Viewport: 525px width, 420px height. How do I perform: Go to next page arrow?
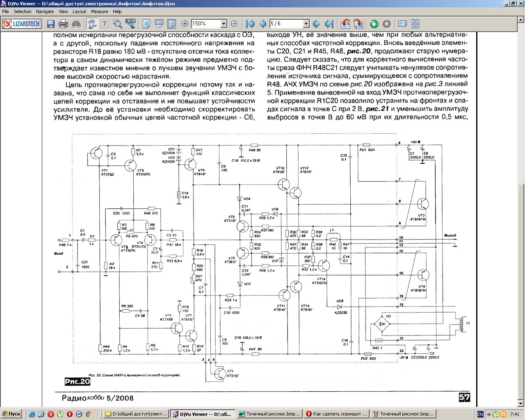point(316,24)
